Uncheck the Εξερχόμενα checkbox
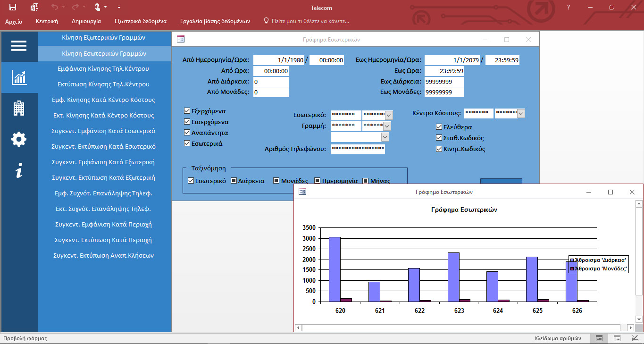 (187, 111)
